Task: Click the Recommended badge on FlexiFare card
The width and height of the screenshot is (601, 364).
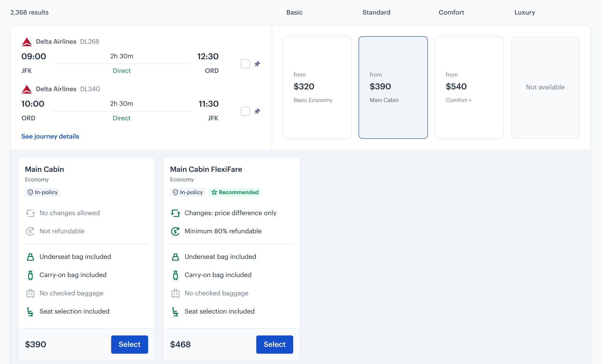Action: point(235,192)
